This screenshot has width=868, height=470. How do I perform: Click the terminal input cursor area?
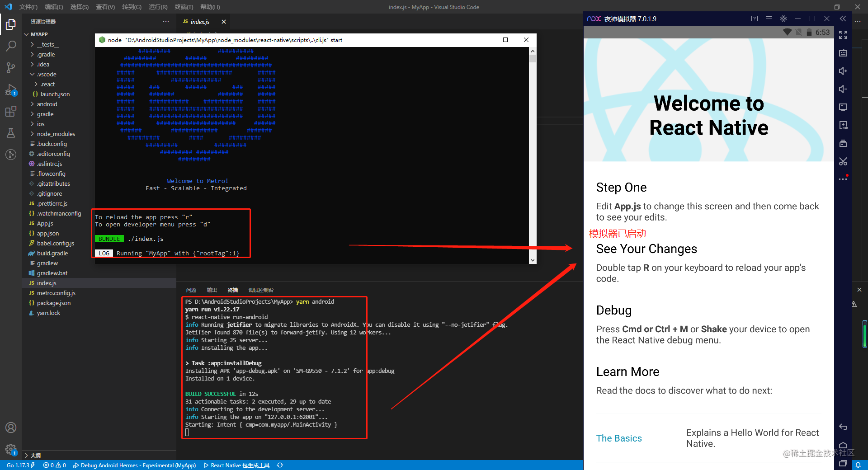click(187, 432)
